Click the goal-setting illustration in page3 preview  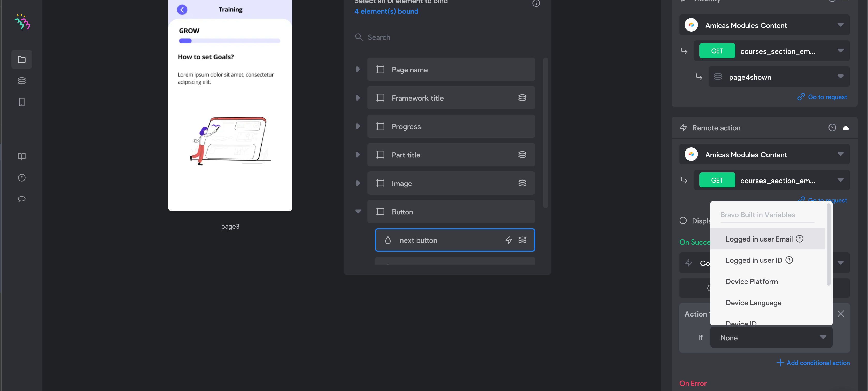coord(230,140)
